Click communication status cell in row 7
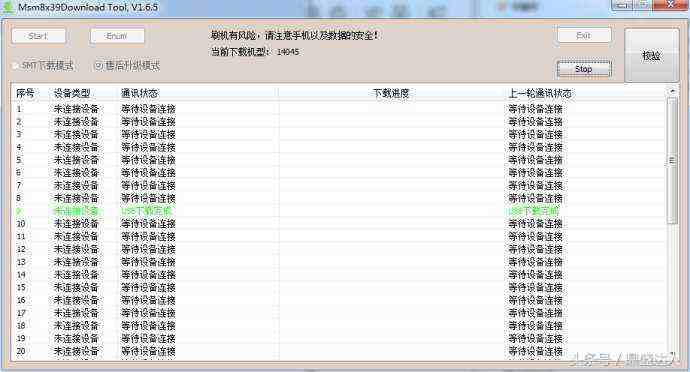690x372 pixels. [148, 185]
